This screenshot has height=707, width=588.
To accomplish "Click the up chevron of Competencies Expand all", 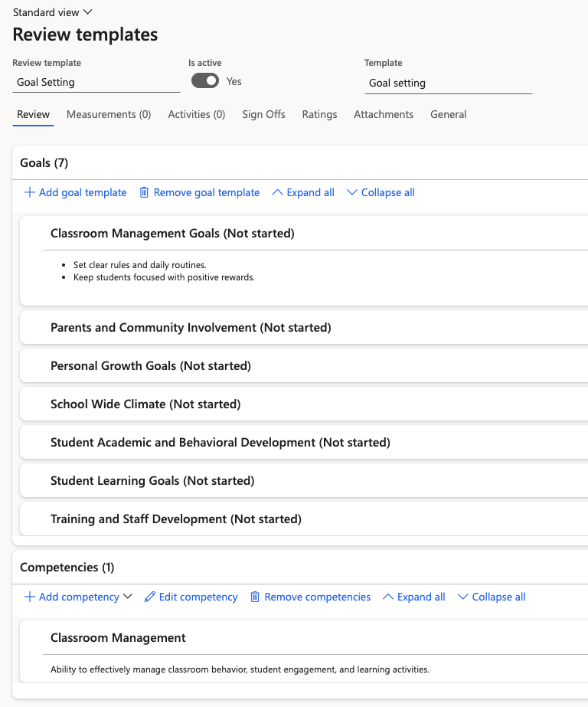I will pyautogui.click(x=388, y=597).
